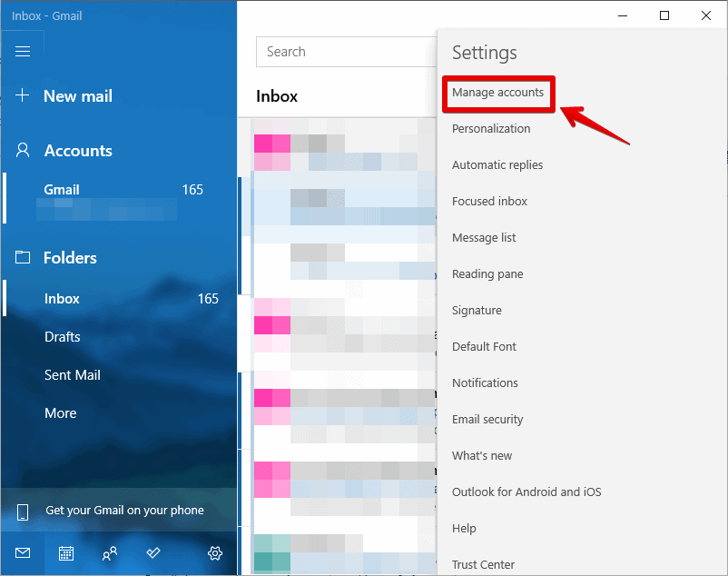Screen dimensions: 728x576
Task: Open Trust Center settings
Action: point(483,564)
